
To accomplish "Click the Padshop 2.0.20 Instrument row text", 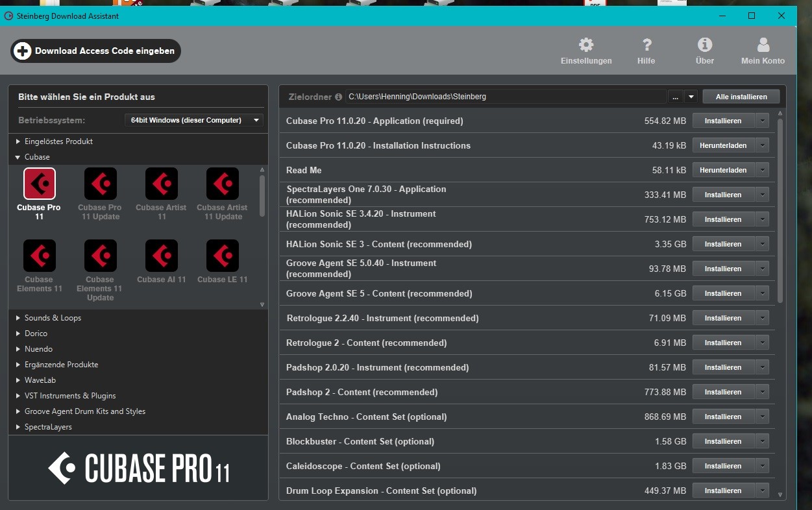I will click(x=377, y=367).
